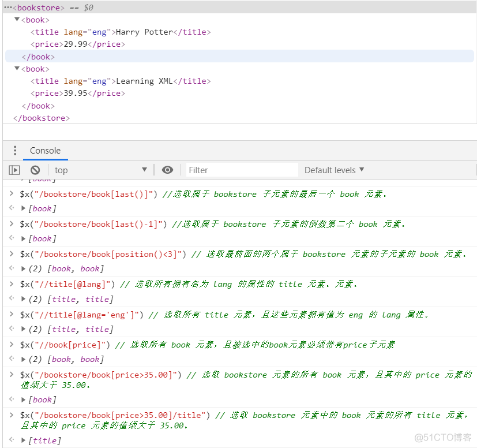Select the highlighted closing </book> tag
This screenshot has width=477, height=448.
coord(38,57)
